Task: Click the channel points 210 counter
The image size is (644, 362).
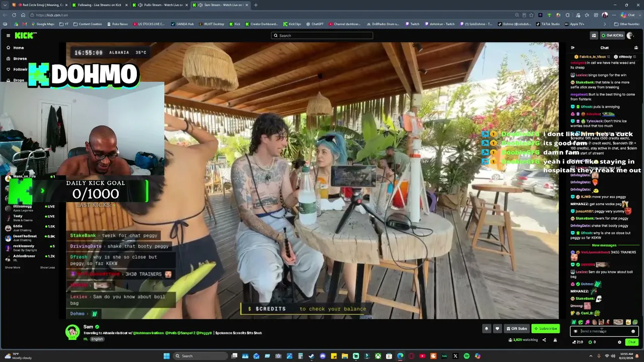Action: pos(578,342)
